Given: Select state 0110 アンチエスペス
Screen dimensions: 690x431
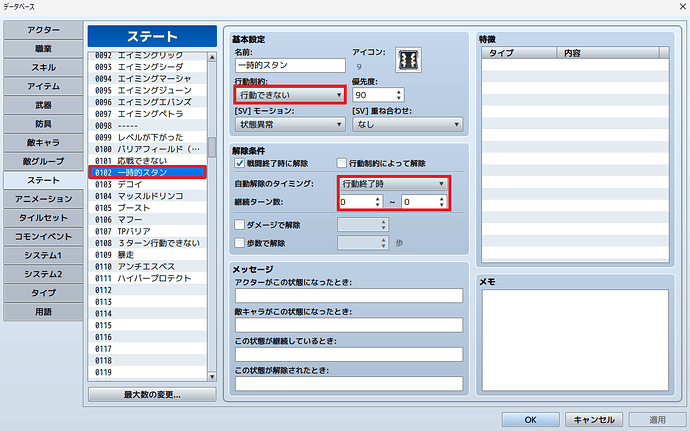Looking at the screenshot, I should click(x=147, y=266).
